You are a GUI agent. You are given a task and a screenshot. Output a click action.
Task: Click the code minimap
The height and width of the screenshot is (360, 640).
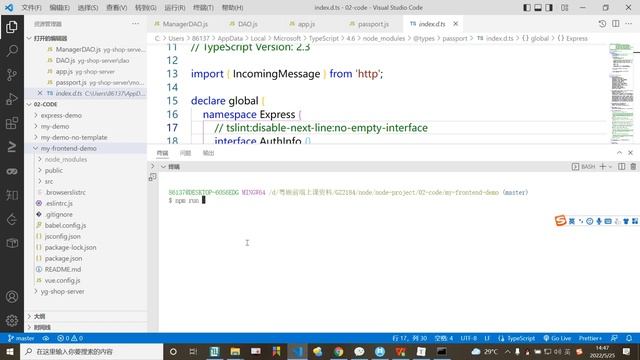click(621, 93)
